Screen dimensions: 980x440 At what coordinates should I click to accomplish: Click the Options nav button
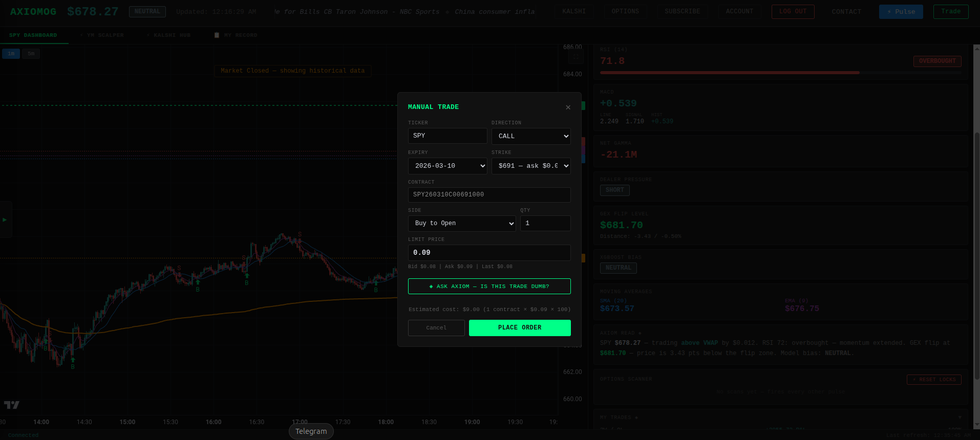tap(625, 11)
